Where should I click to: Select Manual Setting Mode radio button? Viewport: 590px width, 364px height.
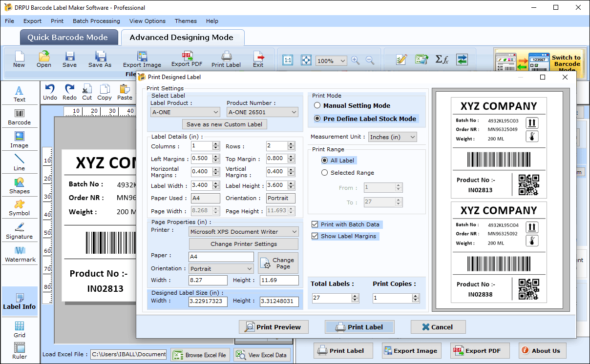(x=317, y=105)
